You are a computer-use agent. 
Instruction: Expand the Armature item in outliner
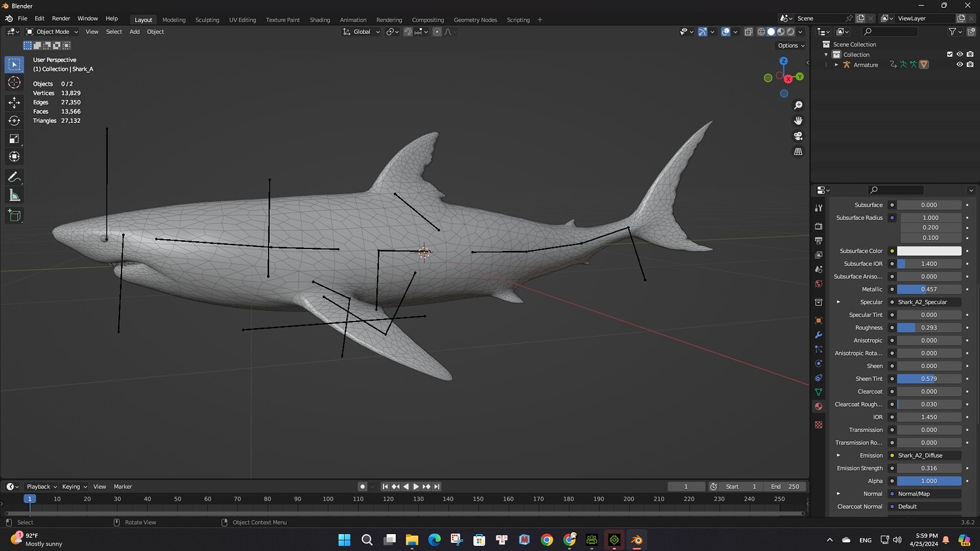[836, 65]
